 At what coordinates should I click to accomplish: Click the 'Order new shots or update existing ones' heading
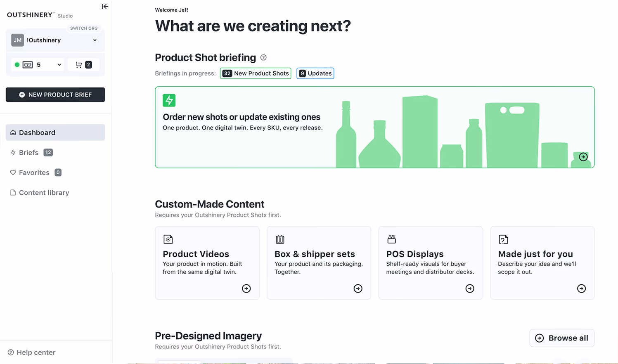pyautogui.click(x=242, y=117)
